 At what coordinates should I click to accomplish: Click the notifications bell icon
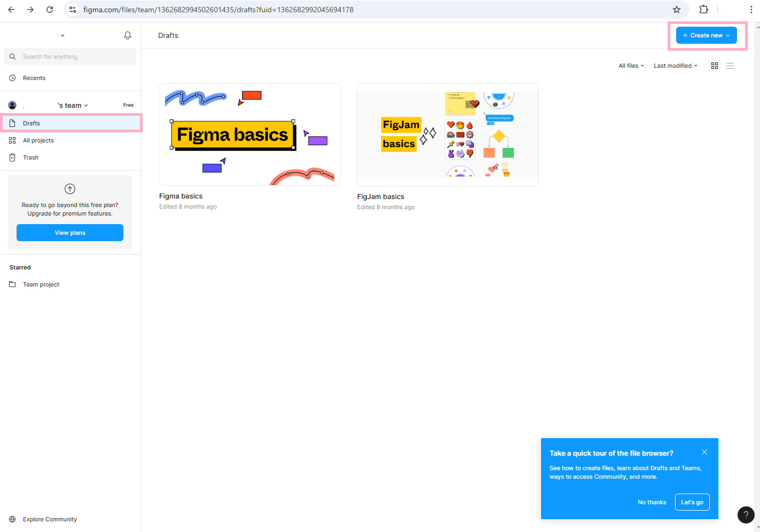128,35
